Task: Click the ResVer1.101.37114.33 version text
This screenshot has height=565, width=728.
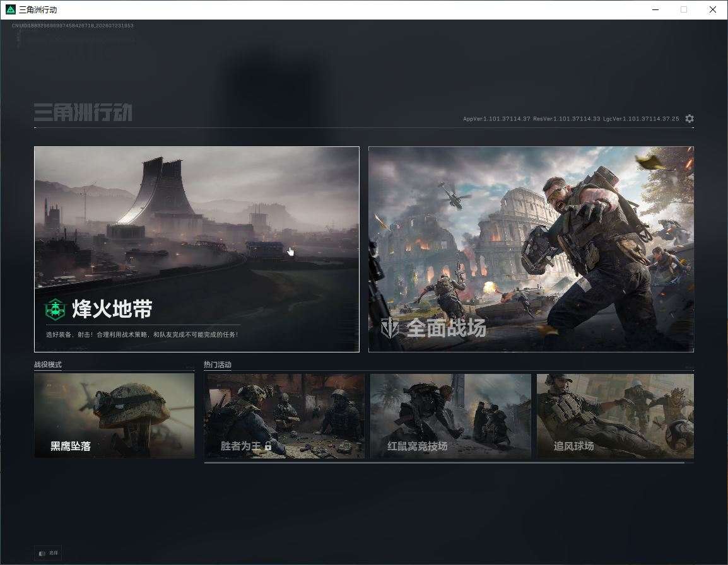Action: coord(567,119)
